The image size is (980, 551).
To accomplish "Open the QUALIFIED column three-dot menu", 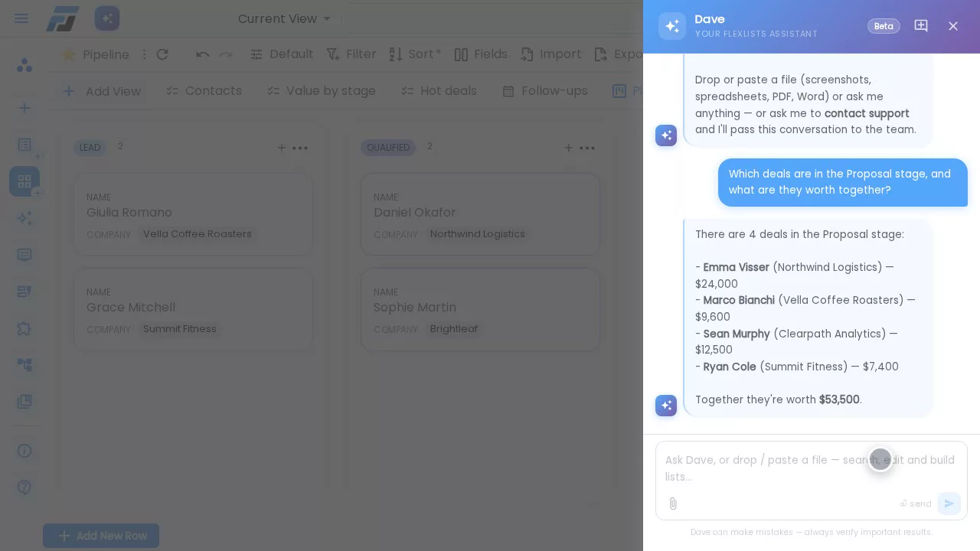I will (587, 148).
